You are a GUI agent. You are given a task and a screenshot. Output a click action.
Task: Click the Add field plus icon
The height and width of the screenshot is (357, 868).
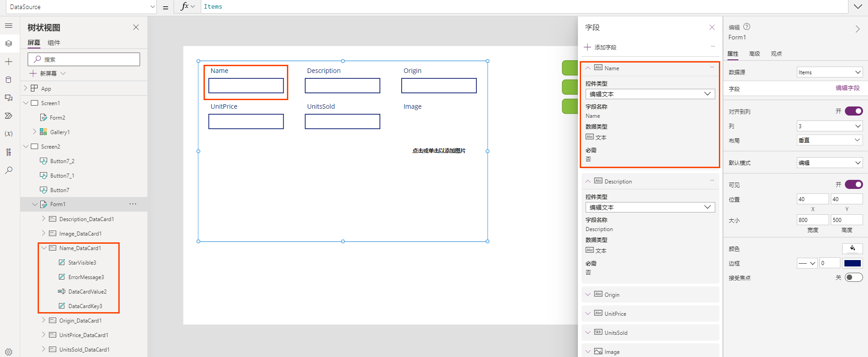(587, 47)
